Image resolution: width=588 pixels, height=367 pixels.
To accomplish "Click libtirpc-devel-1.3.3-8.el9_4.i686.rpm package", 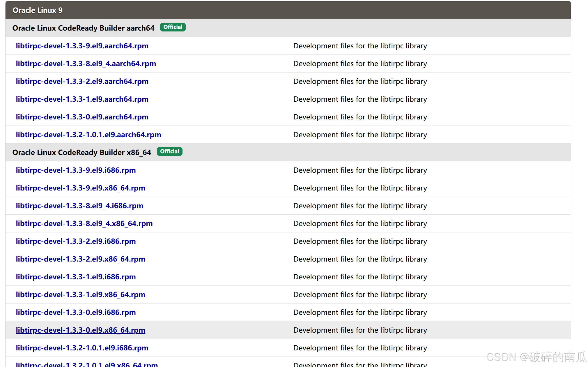I will point(79,206).
